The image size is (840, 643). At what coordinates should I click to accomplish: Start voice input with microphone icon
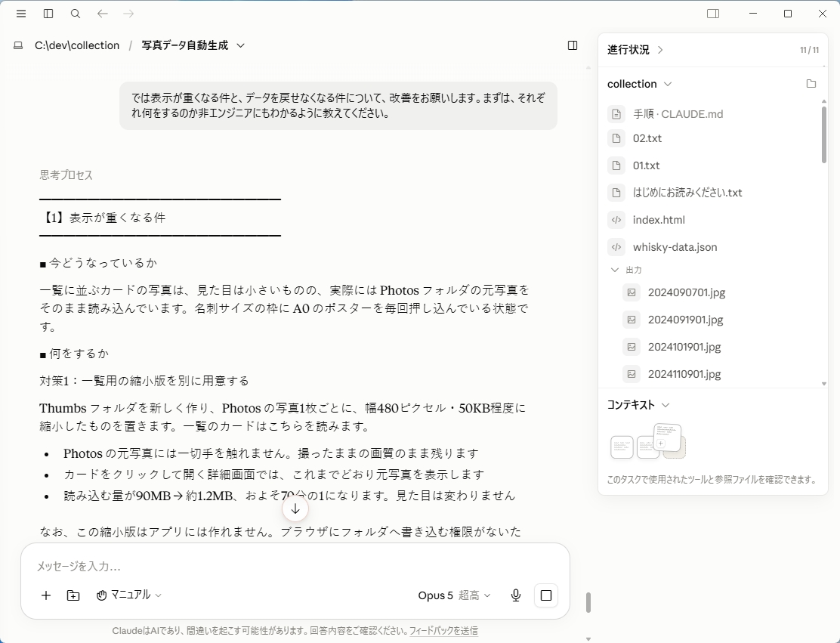click(x=516, y=595)
